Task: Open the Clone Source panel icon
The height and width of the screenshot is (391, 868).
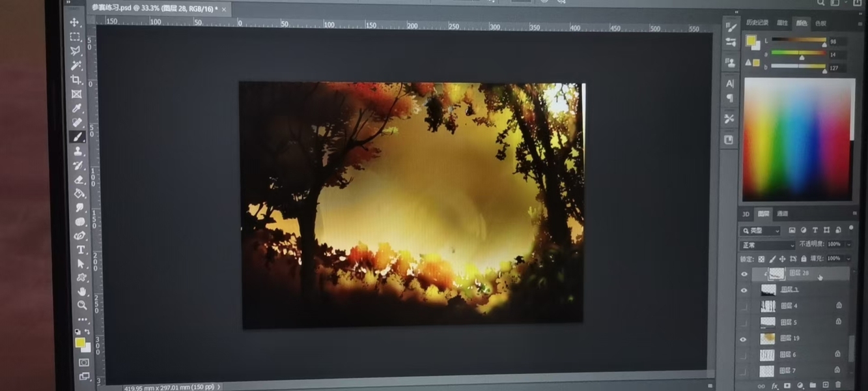Action: coord(730,63)
